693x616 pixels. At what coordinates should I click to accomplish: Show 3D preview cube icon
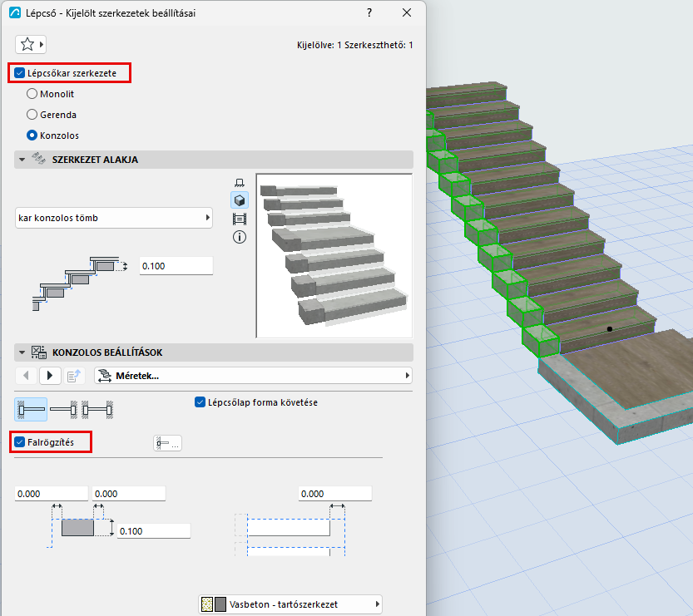(x=240, y=200)
